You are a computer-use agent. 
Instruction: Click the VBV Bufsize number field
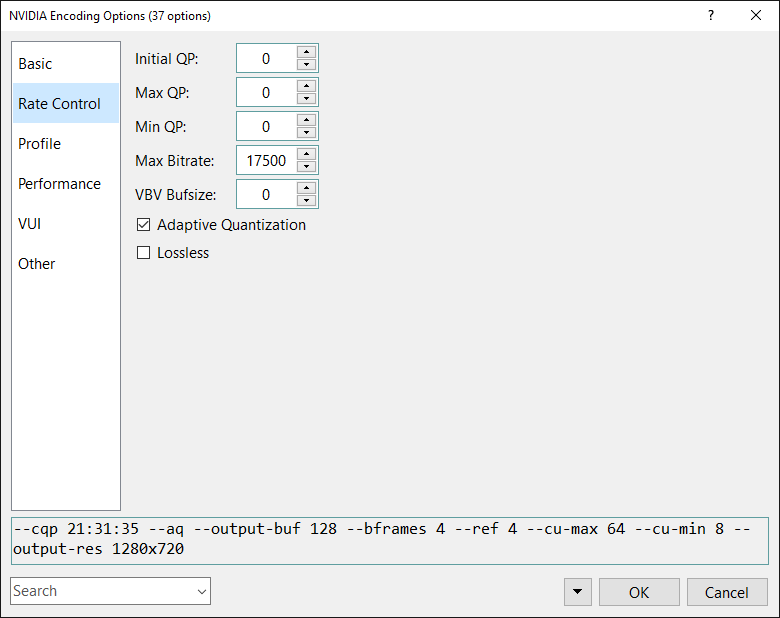tap(267, 194)
